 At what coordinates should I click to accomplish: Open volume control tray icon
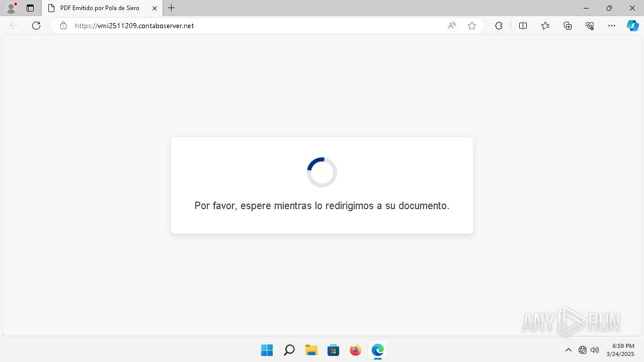595,350
